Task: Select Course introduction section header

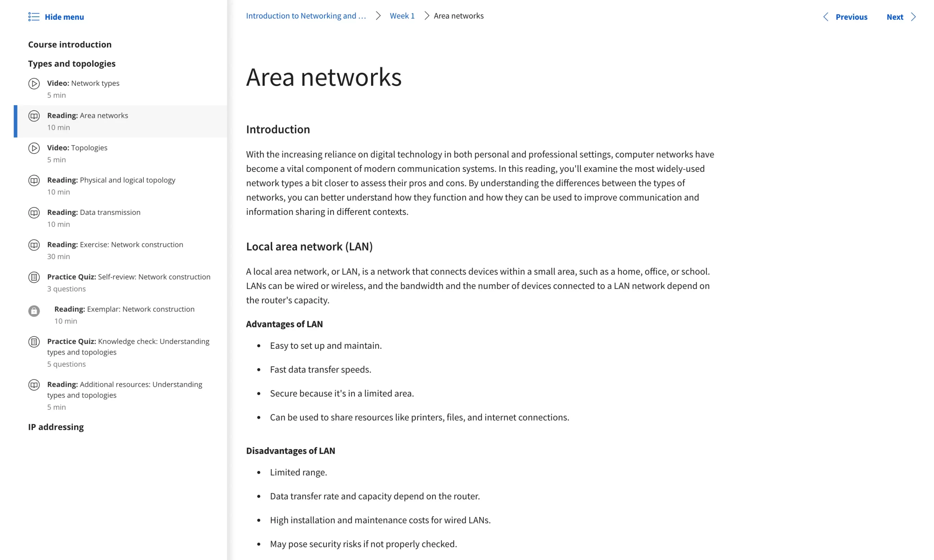Action: coord(69,44)
